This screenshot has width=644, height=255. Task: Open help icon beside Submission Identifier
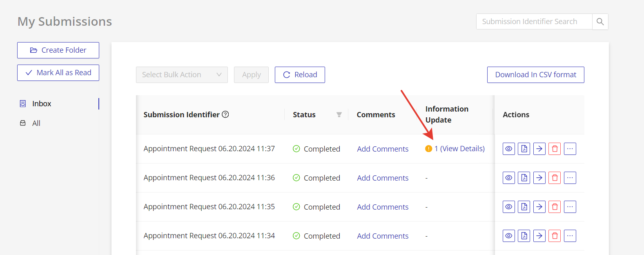point(225,114)
